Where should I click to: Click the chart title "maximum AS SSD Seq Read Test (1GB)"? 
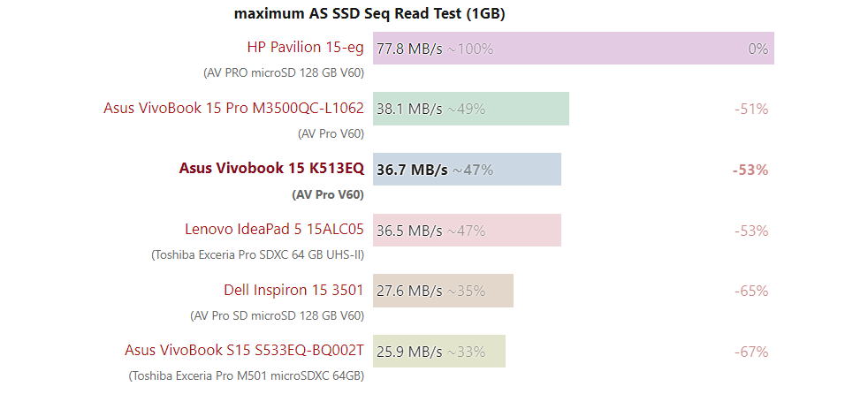(369, 13)
